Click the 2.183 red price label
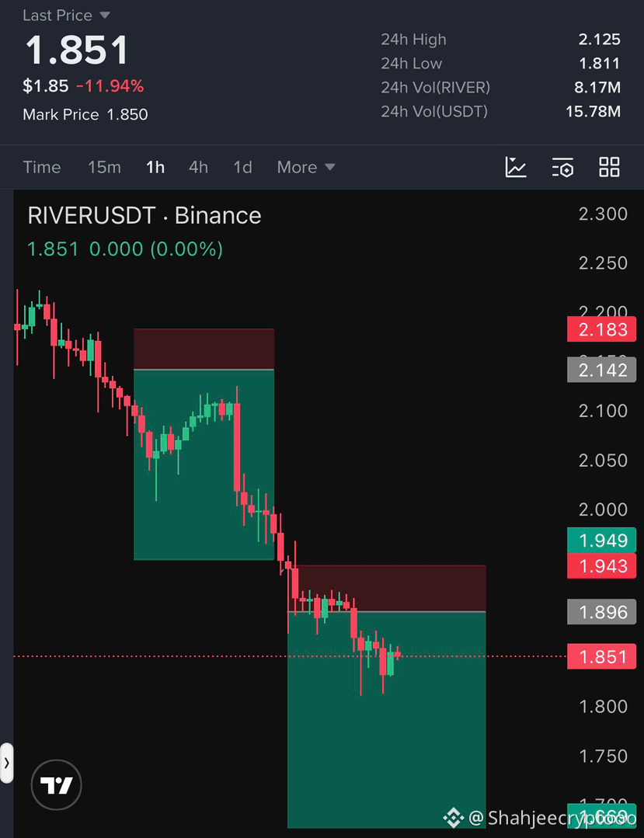Image resolution: width=644 pixels, height=838 pixels. coord(602,329)
